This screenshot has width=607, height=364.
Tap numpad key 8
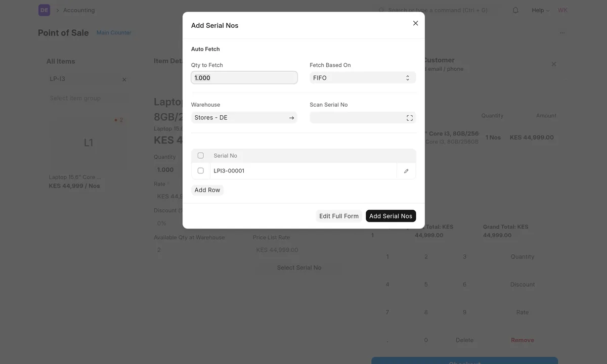(x=426, y=312)
